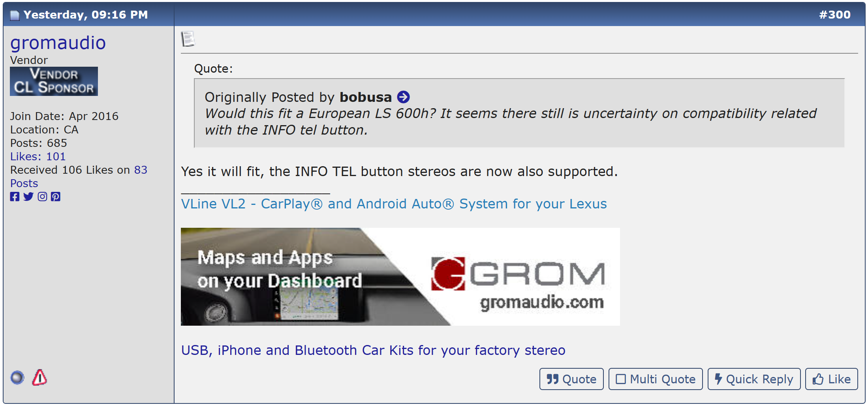Viewport: 868px width, 407px height.
Task: Open the gromaudio username link
Action: pos(58,43)
